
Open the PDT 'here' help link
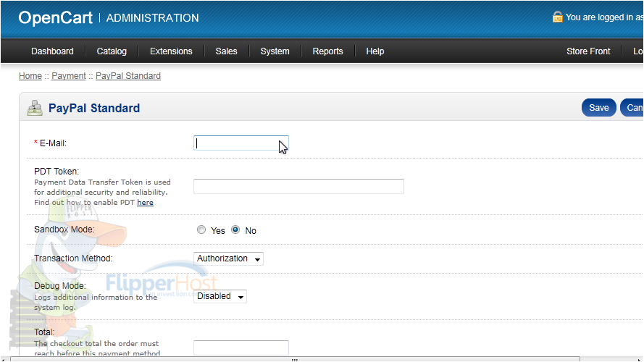[x=145, y=202]
